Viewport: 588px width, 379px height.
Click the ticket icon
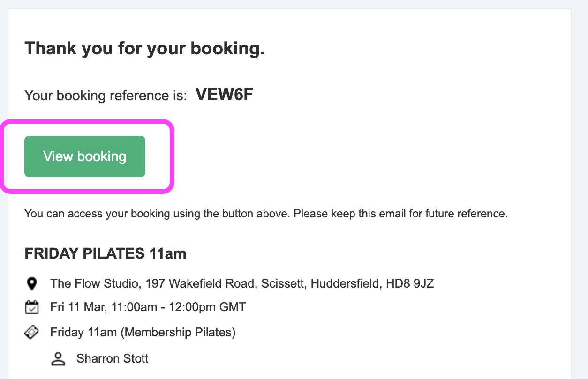click(31, 333)
